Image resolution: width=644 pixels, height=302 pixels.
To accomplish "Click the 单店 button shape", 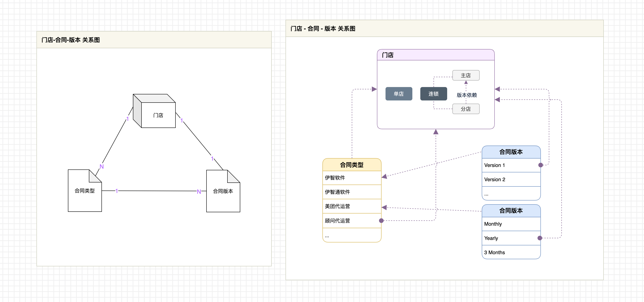I will coord(399,94).
